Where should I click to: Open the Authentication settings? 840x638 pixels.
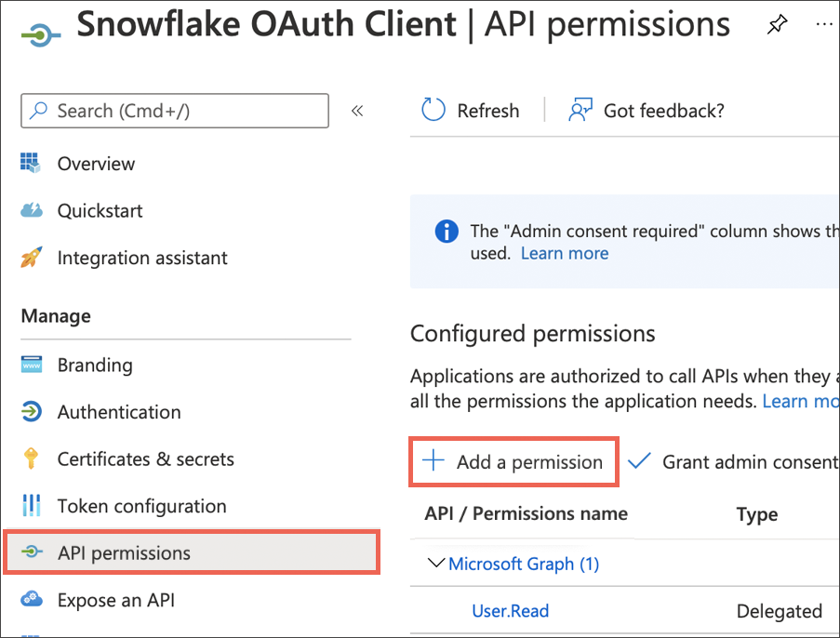(118, 412)
